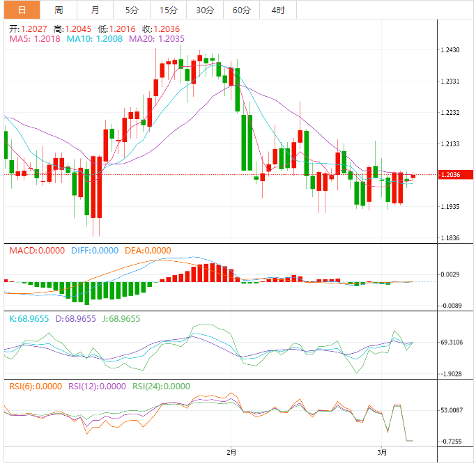This screenshot has height=468, width=476.
Task: Click the K:68.9655 value in KDJ panel
Action: click(x=29, y=318)
